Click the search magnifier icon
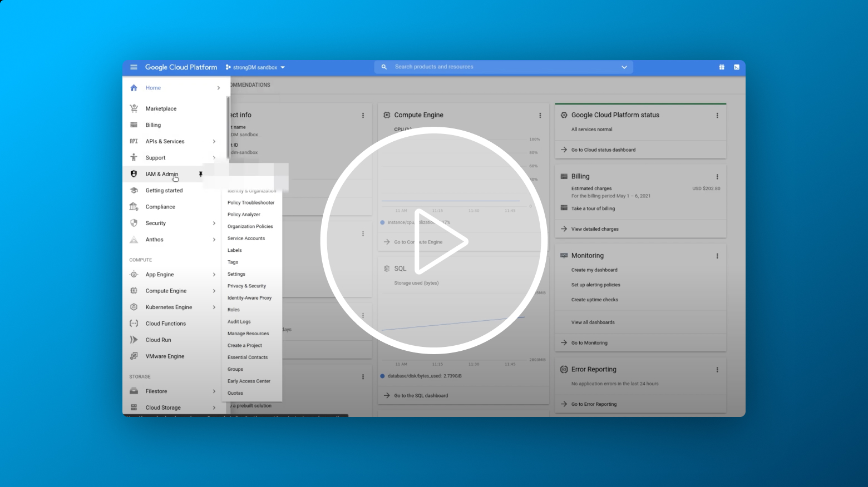868x487 pixels. [384, 67]
